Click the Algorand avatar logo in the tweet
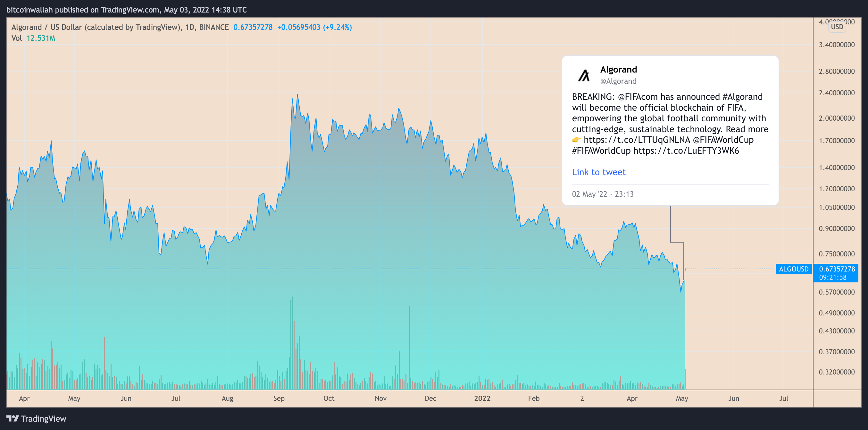Viewport: 868px width, 430px height. tap(584, 75)
